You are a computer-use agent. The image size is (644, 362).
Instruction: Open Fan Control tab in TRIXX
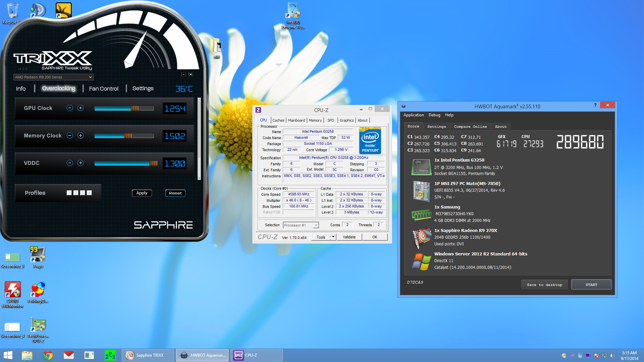pyautogui.click(x=104, y=88)
